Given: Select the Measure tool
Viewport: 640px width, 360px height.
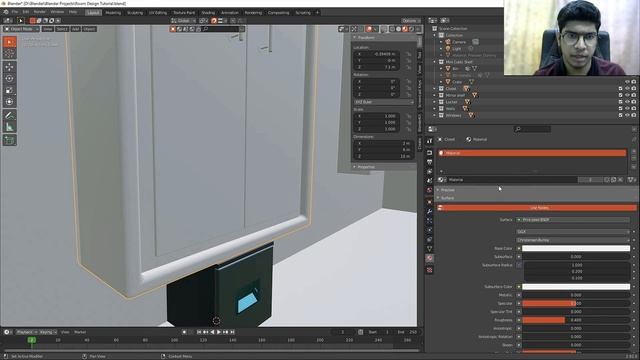Looking at the screenshot, I should (x=9, y=127).
